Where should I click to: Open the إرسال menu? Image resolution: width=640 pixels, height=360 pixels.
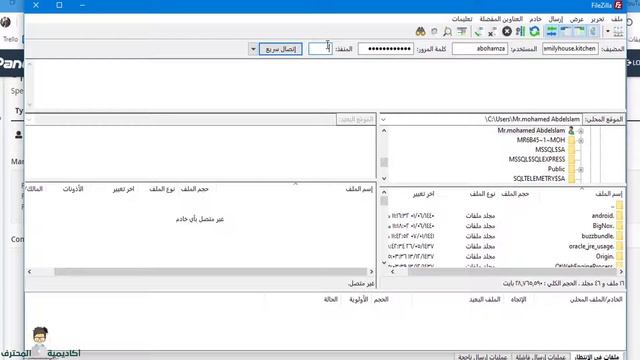pos(556,19)
